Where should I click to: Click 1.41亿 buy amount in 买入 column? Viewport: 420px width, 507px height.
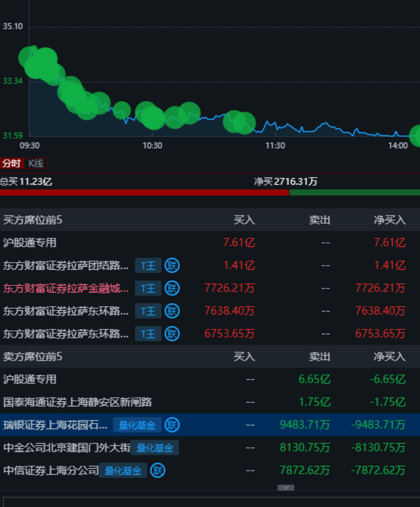tap(239, 266)
